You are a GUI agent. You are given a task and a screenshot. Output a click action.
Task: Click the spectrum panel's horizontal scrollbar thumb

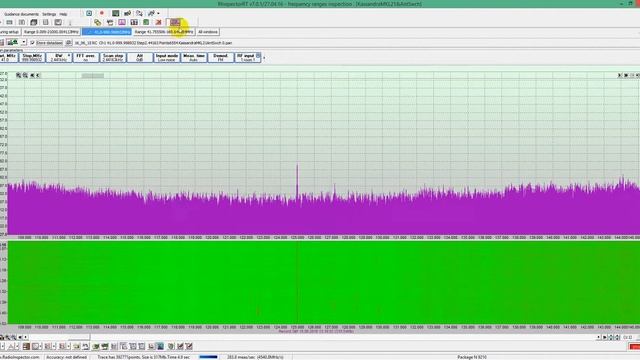[93, 76]
